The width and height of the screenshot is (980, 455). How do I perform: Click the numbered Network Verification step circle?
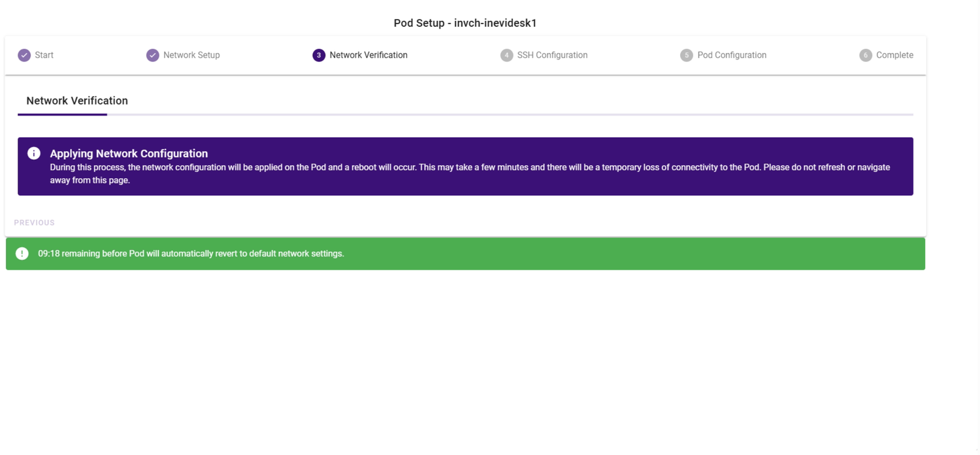click(x=319, y=55)
